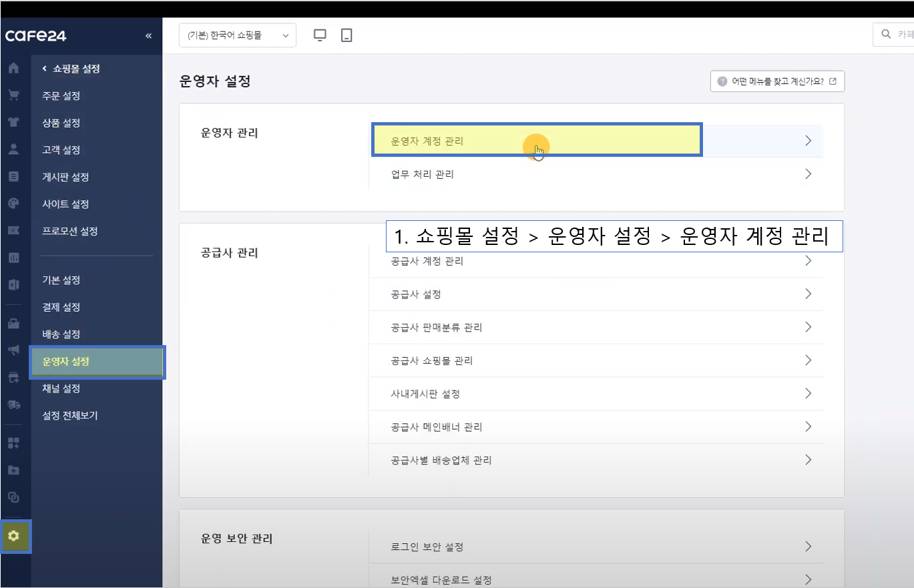Screen dimensions: 914x588
Task: Open the person customers icon
Action: tap(13, 150)
